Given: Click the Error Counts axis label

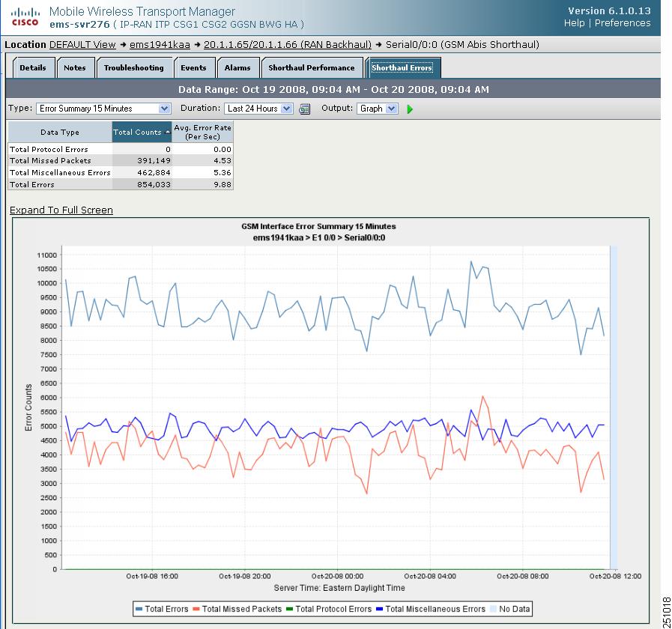Looking at the screenshot, I should pyautogui.click(x=28, y=407).
